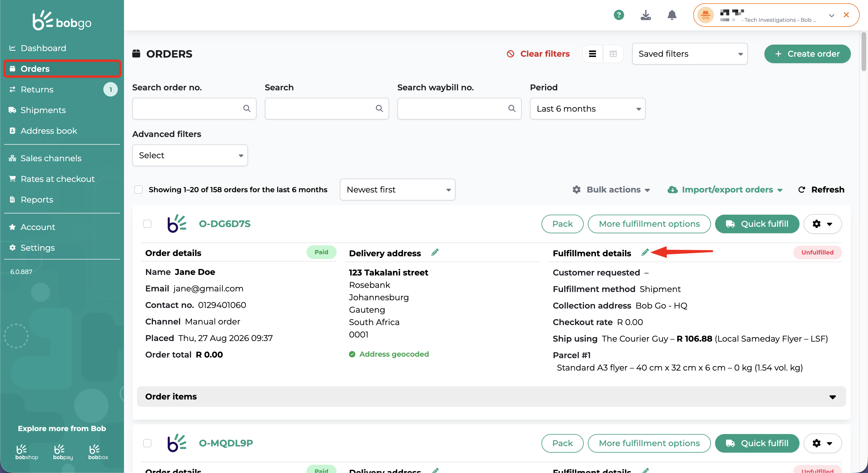Expand the account switcher chevron

pos(831,15)
